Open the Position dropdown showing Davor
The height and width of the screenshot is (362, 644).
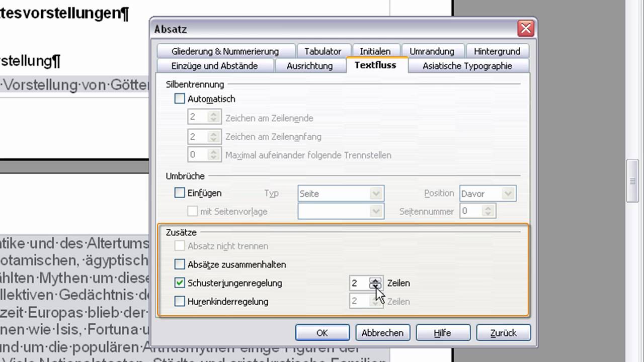[x=488, y=194]
